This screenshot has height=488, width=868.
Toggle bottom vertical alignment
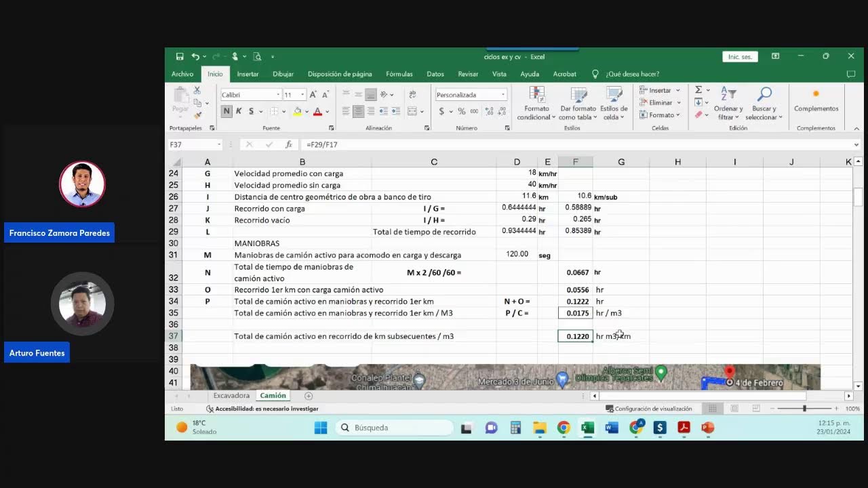tap(371, 95)
